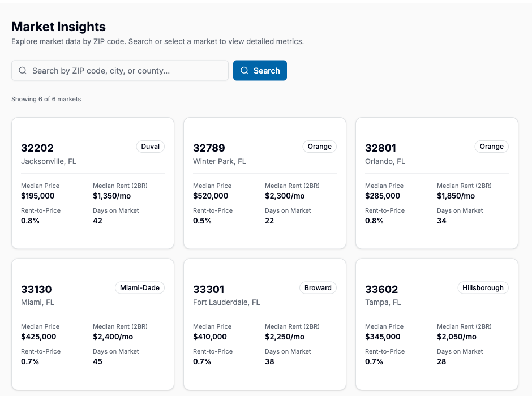Click the Broward county badge
This screenshot has height=396, width=532.
point(318,287)
